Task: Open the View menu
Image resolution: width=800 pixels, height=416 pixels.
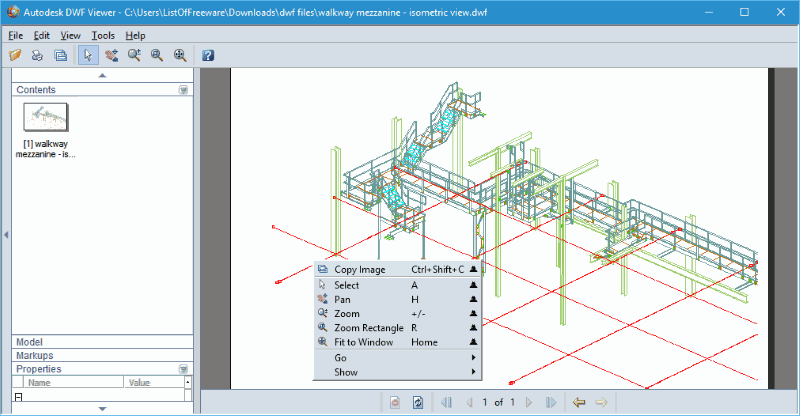Action: pyautogui.click(x=70, y=35)
